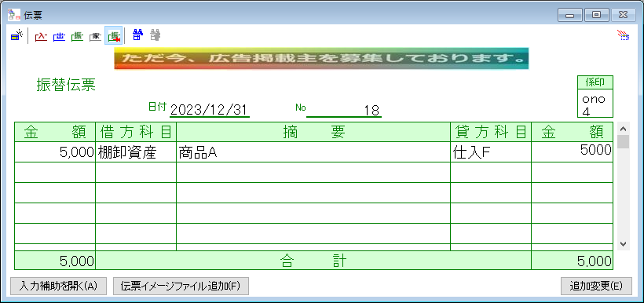Viewport: 644px width, 303px height.
Task: Click the blue binoculars search icon
Action: [x=137, y=35]
